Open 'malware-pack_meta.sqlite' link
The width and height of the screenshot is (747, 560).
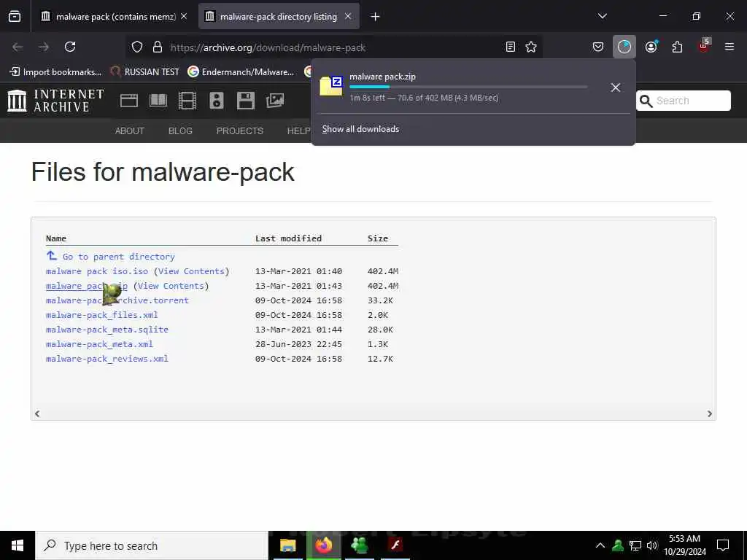[x=107, y=330]
